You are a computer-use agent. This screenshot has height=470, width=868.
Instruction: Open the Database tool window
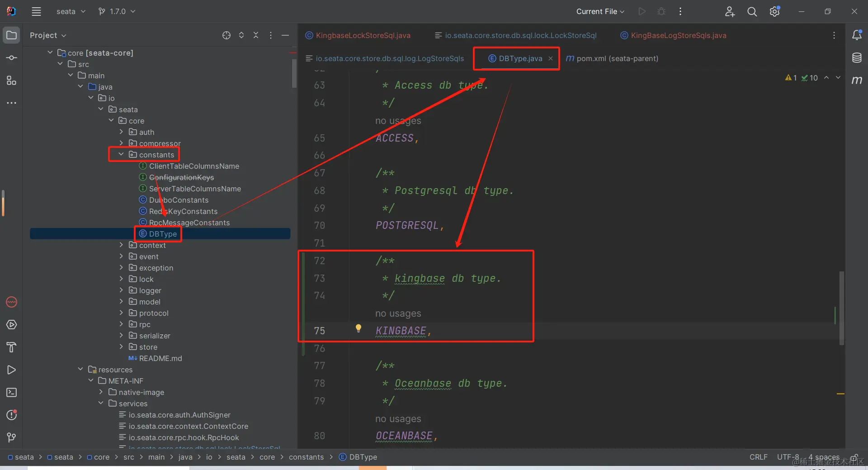coord(857,57)
